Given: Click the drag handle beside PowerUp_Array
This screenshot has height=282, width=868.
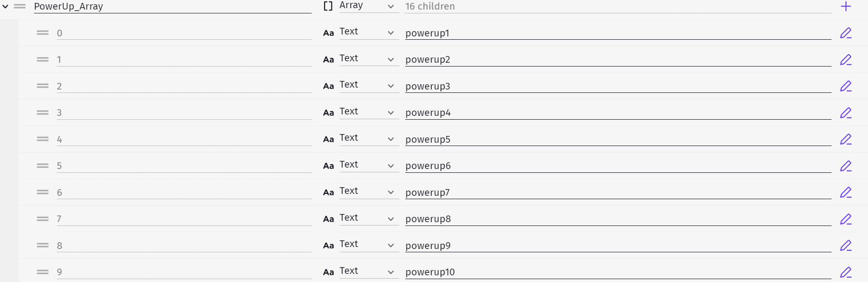Looking at the screenshot, I should 20,7.
